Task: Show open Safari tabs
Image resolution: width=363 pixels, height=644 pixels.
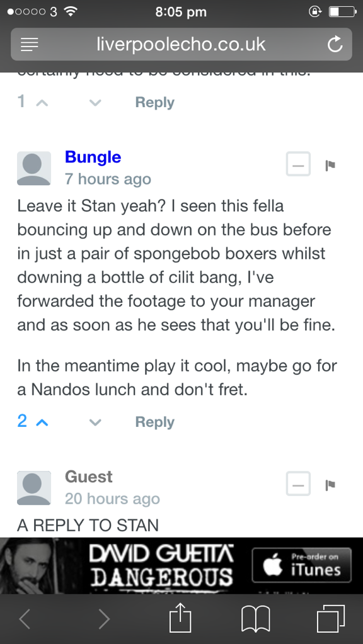Action: click(x=330, y=619)
